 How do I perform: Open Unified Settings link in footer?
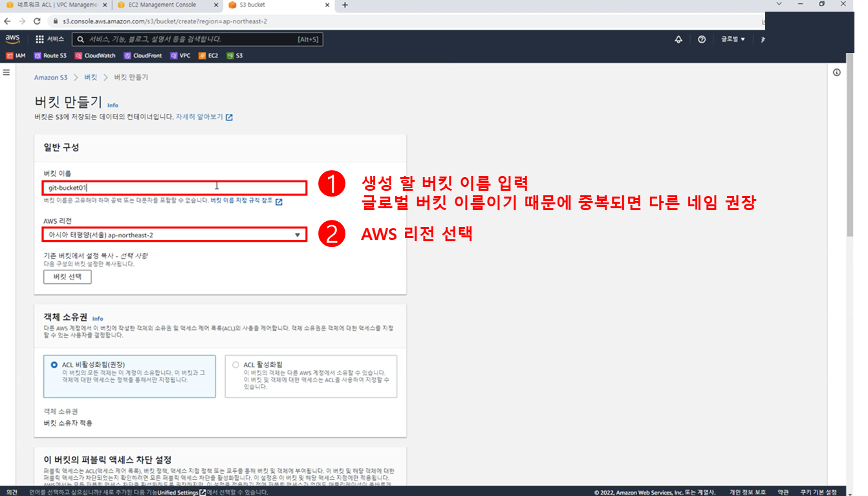tap(182, 492)
